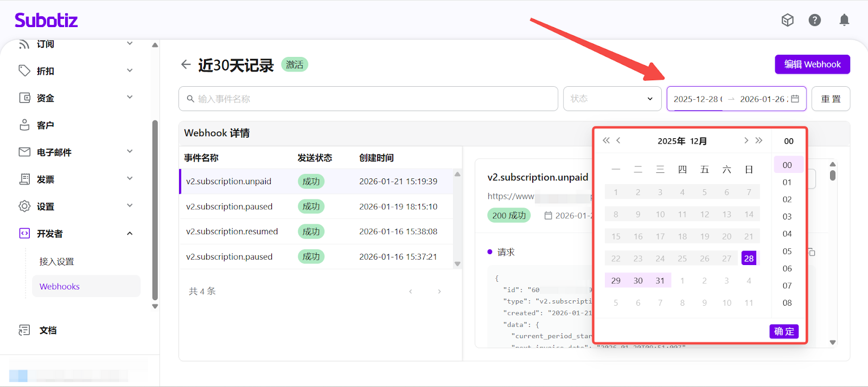Click the cube package icon in header

pyautogui.click(x=787, y=21)
